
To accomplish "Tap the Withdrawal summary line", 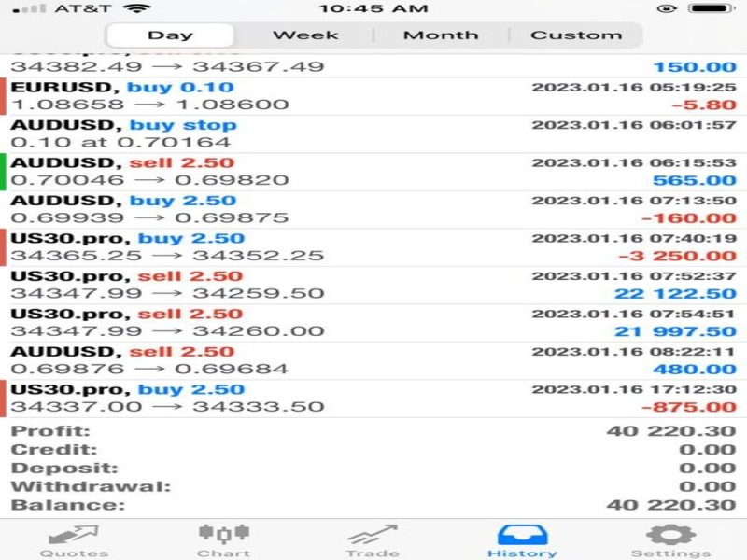I will click(x=373, y=486).
